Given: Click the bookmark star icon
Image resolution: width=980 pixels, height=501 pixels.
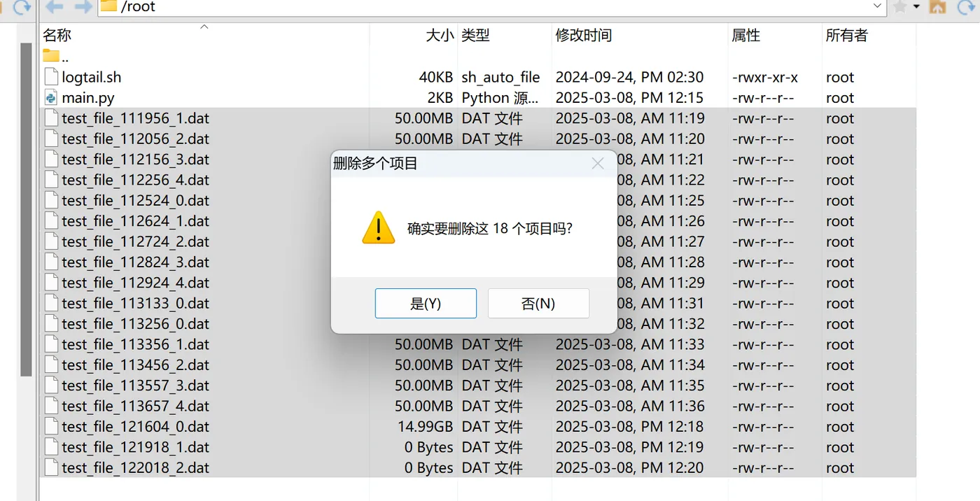Looking at the screenshot, I should (900, 7).
